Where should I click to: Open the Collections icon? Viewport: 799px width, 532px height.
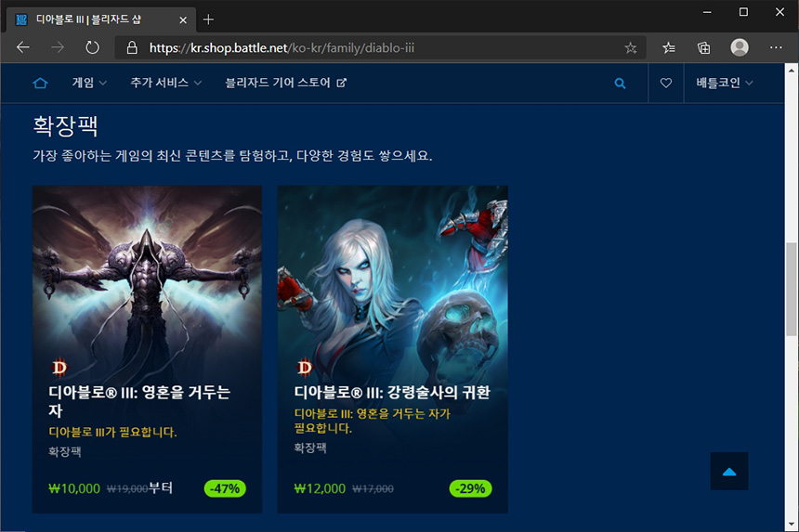click(703, 48)
